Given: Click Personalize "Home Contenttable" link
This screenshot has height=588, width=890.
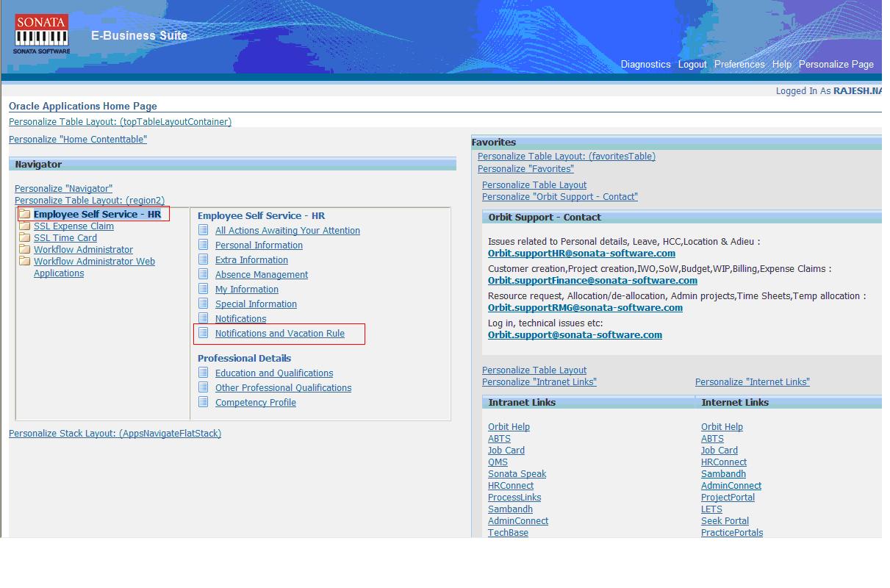Looking at the screenshot, I should 78,140.
